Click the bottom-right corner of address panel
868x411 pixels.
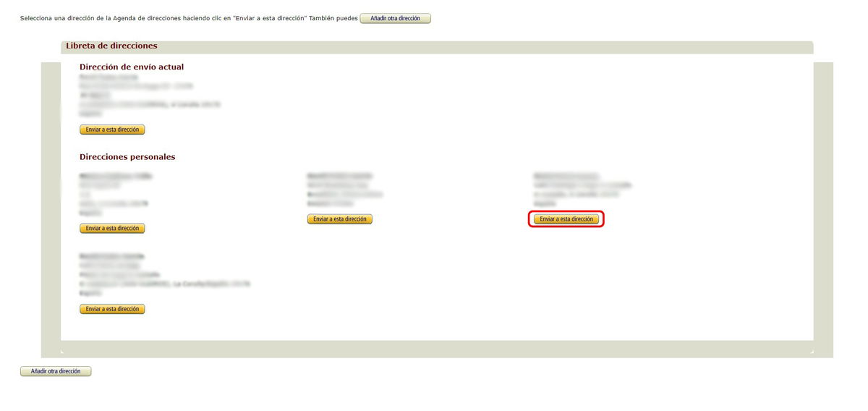[x=811, y=352]
